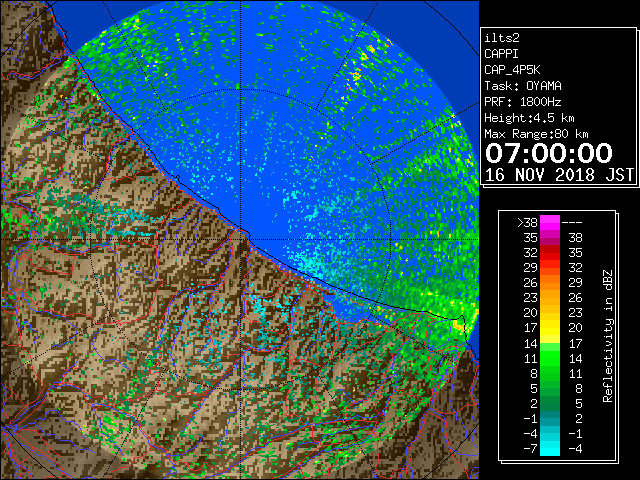Click the 'PRF: 1800Hz' text
Viewport: 640px width, 480px height.
[x=523, y=102]
